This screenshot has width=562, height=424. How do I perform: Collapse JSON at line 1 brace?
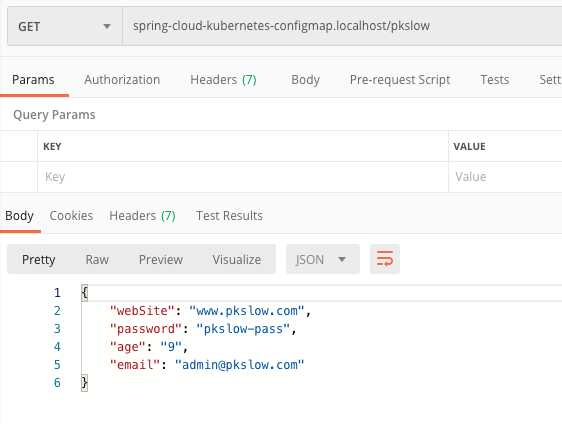(x=85, y=293)
